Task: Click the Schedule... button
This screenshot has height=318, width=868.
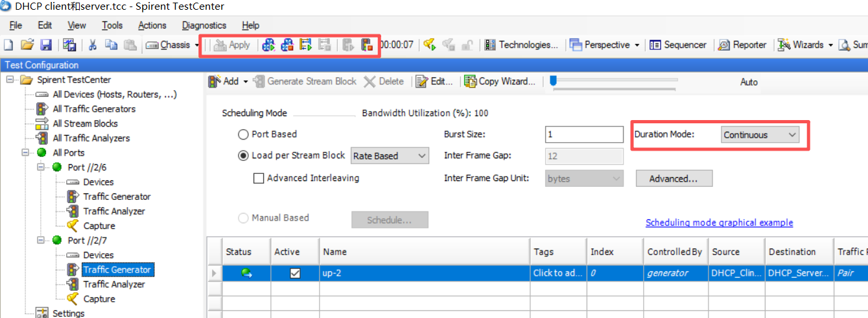Action: pos(390,219)
